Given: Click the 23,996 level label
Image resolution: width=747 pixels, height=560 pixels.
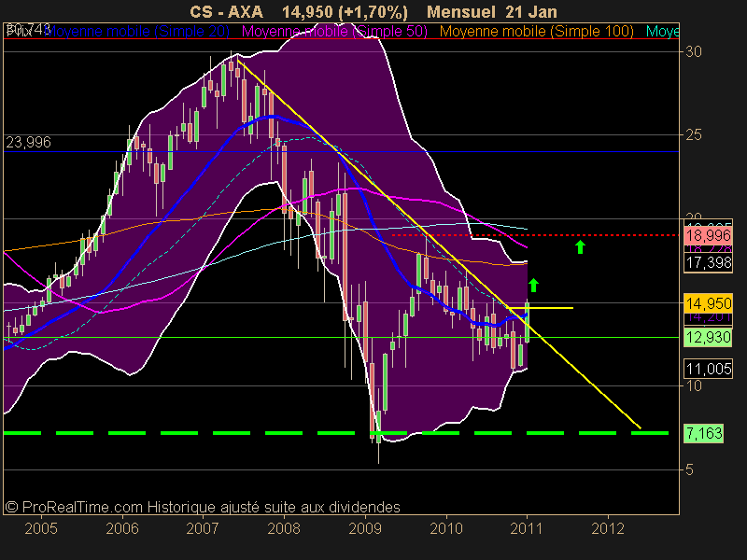Looking at the screenshot, I should tap(28, 142).
